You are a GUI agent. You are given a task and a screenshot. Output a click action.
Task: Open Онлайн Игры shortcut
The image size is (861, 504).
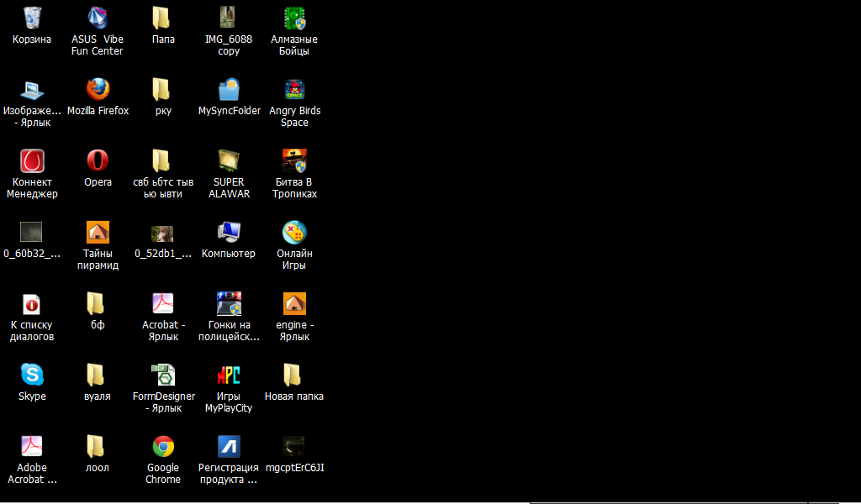click(294, 232)
